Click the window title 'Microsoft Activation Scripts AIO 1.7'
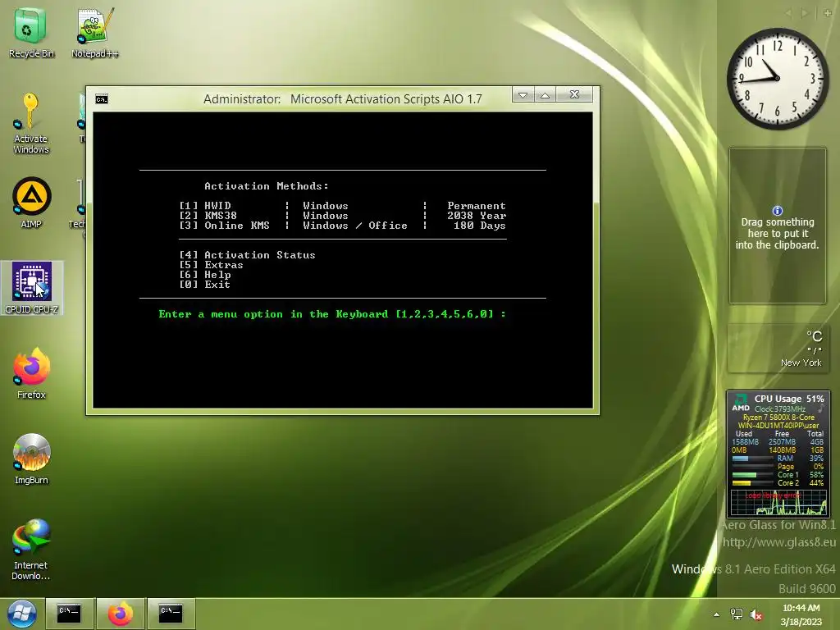This screenshot has width=840, height=630. [386, 99]
